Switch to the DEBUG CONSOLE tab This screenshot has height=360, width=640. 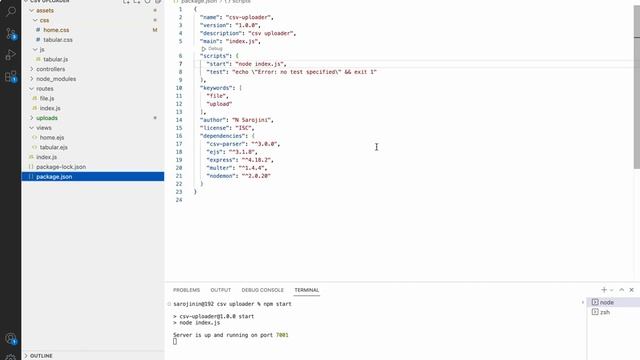(x=262, y=290)
